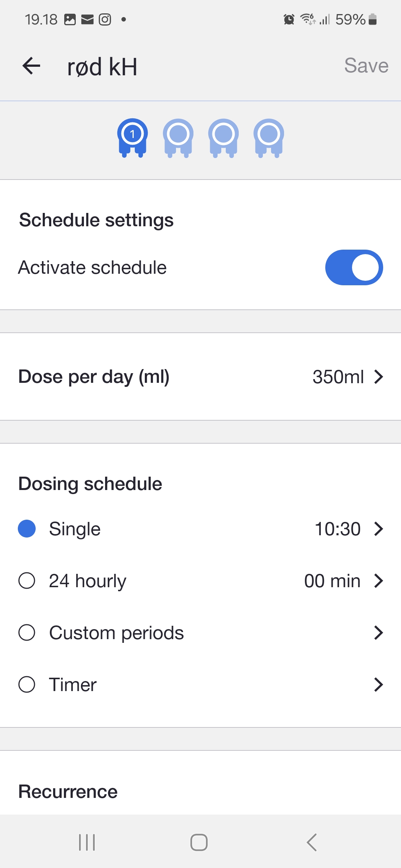This screenshot has width=401, height=868.
Task: Toggle the Activate schedule switch
Action: pos(354,267)
